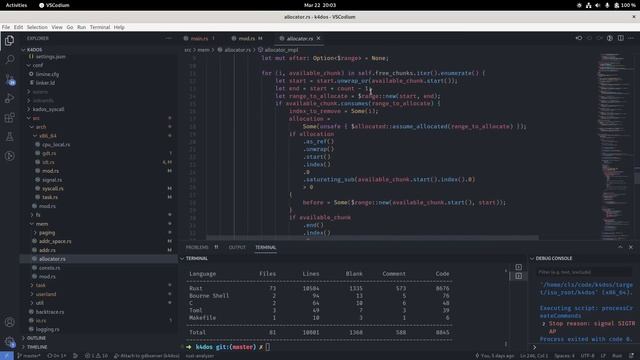Viewport: 640px width, 360px height.
Task: Click the editor minimap
Action: click(616, 147)
